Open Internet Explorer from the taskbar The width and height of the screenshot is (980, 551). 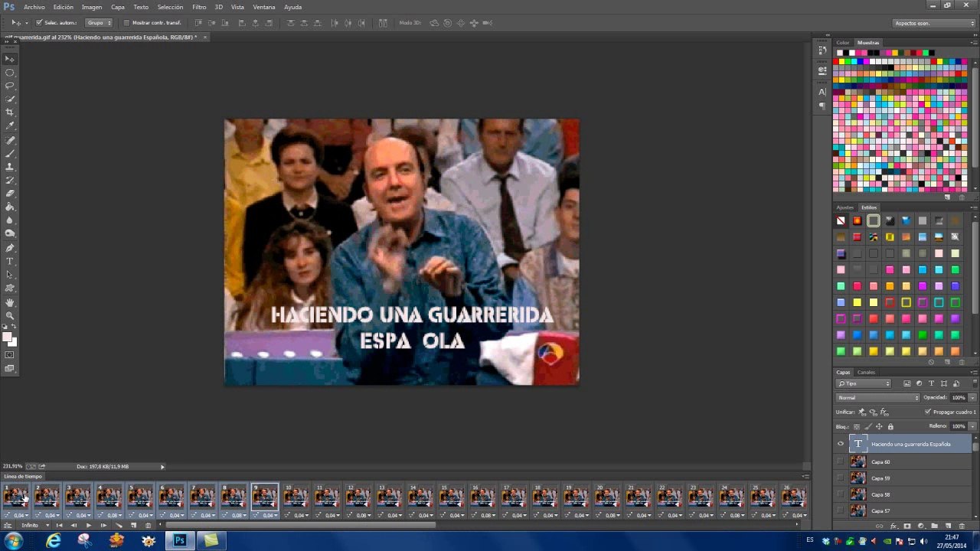[54, 541]
